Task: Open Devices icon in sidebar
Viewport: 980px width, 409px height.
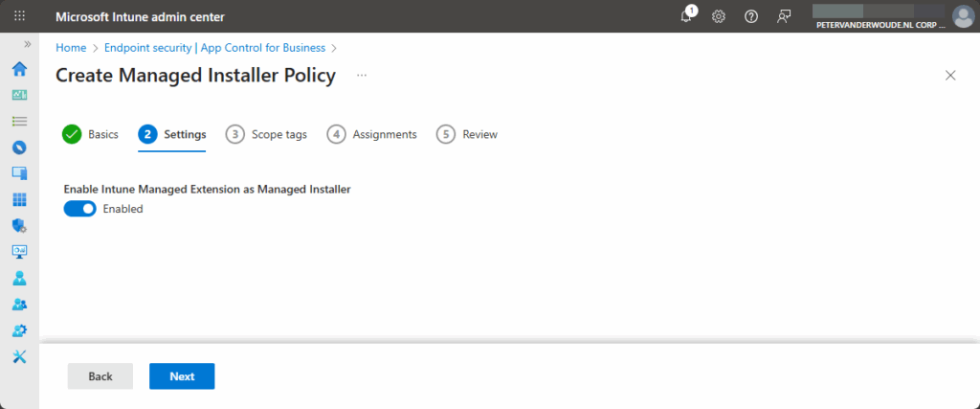Action: click(19, 173)
